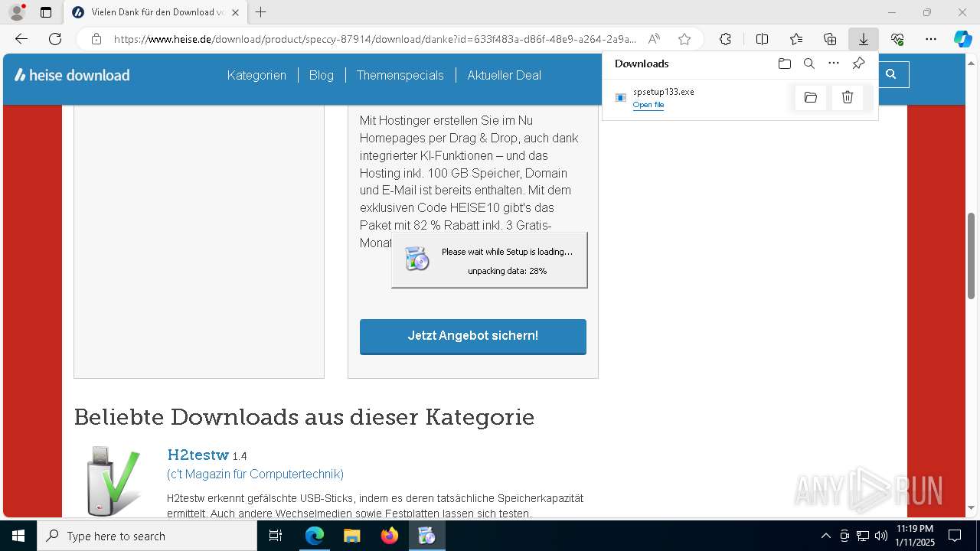This screenshot has width=980, height=551.
Task: Open a new browser tab
Action: [261, 12]
